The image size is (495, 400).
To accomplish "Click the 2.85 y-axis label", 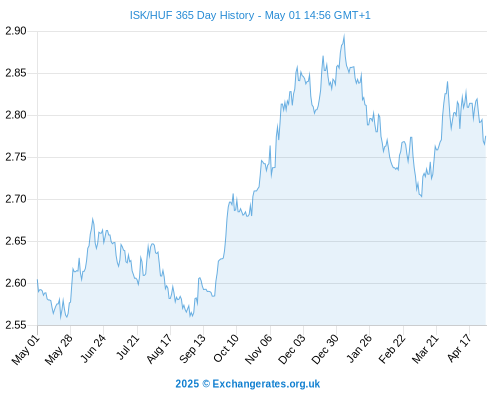I will tap(16, 73).
